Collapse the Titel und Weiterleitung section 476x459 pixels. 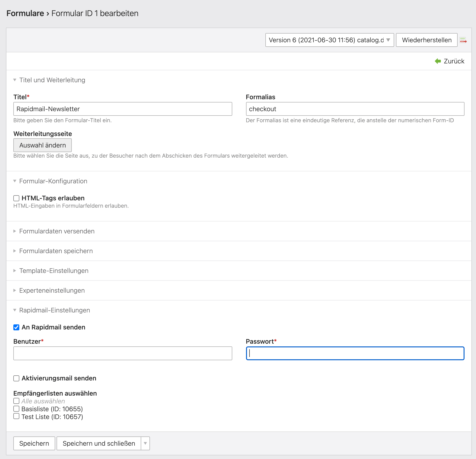point(52,80)
